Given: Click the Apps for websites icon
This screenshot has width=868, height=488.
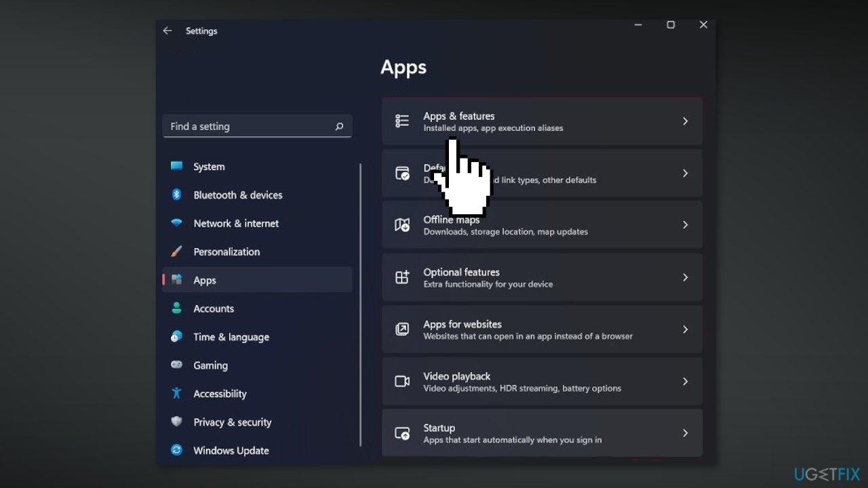Looking at the screenshot, I should pos(402,329).
